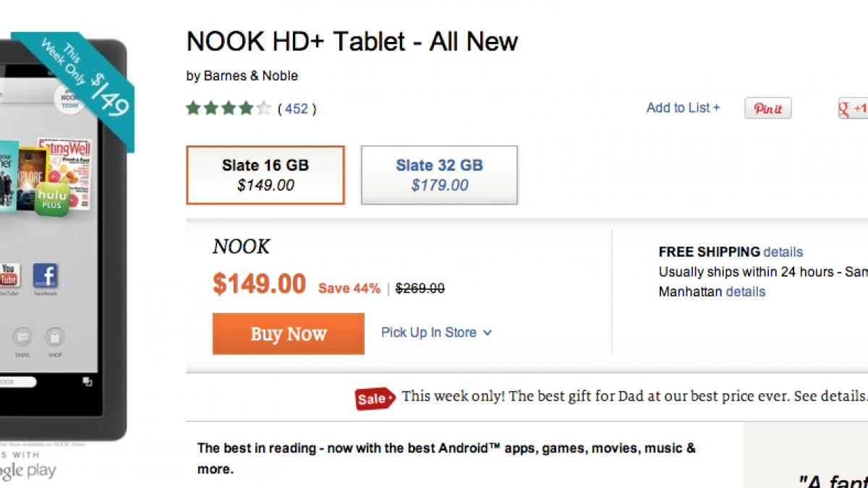The width and height of the screenshot is (868, 488).
Task: Click the Pick Up In Store chevron
Action: [x=488, y=333]
